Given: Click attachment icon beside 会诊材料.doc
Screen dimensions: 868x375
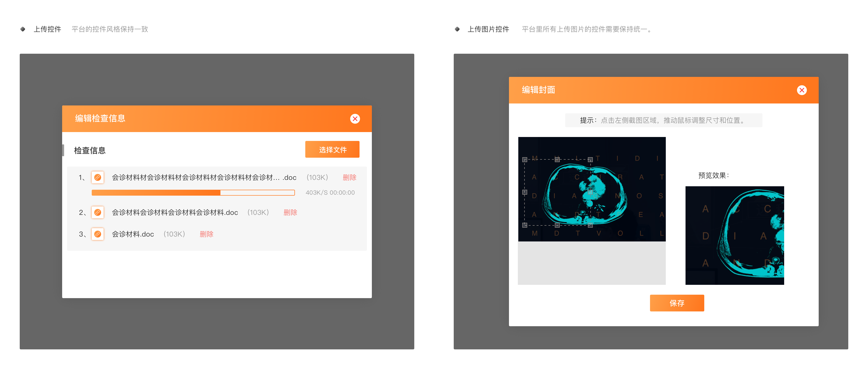Looking at the screenshot, I should tap(97, 234).
